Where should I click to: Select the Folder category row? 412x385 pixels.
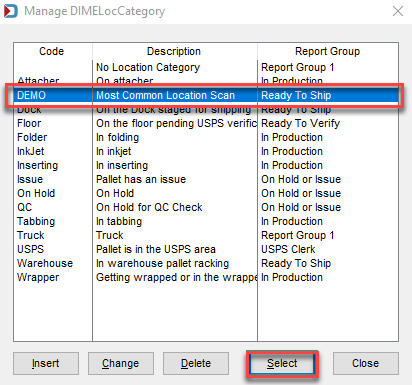click(206, 137)
